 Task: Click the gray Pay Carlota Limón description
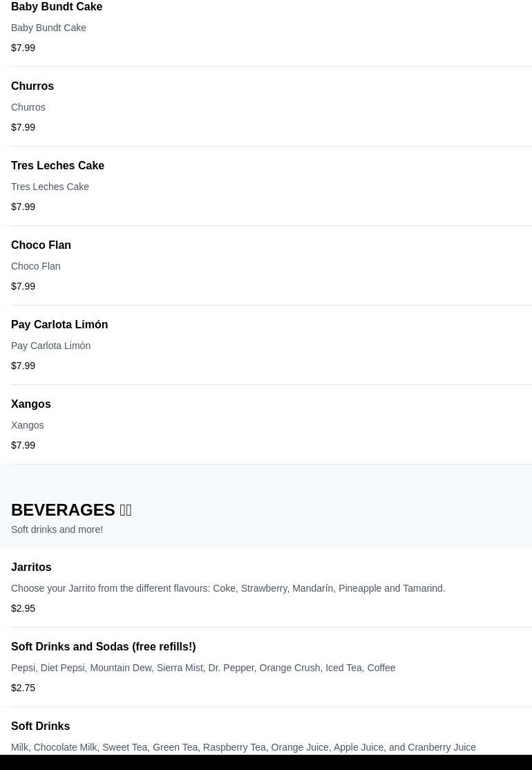50,346
